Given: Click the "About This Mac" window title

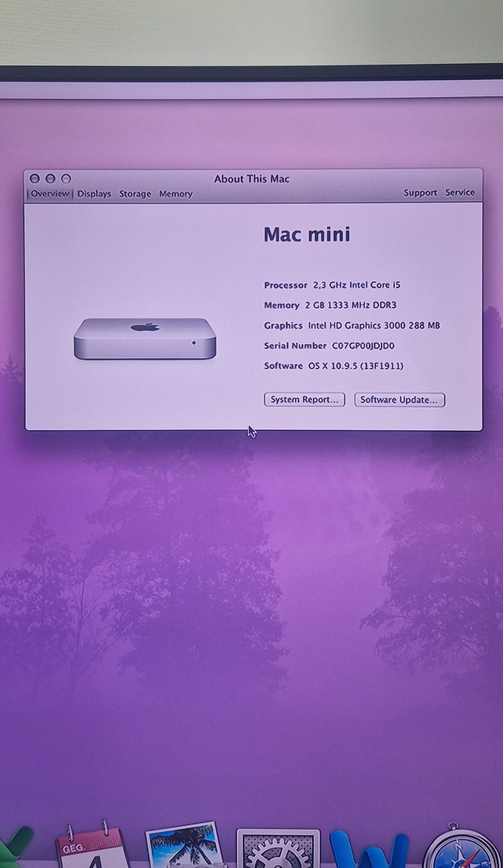Looking at the screenshot, I should [x=251, y=179].
